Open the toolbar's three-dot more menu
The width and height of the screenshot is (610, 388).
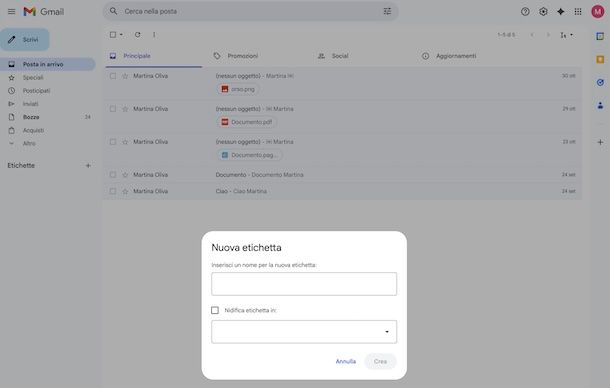tap(154, 35)
